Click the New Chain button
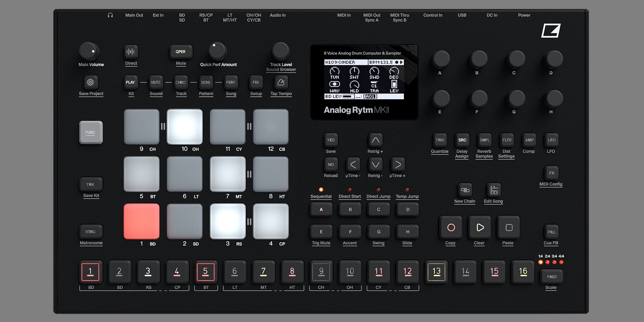 click(x=465, y=190)
